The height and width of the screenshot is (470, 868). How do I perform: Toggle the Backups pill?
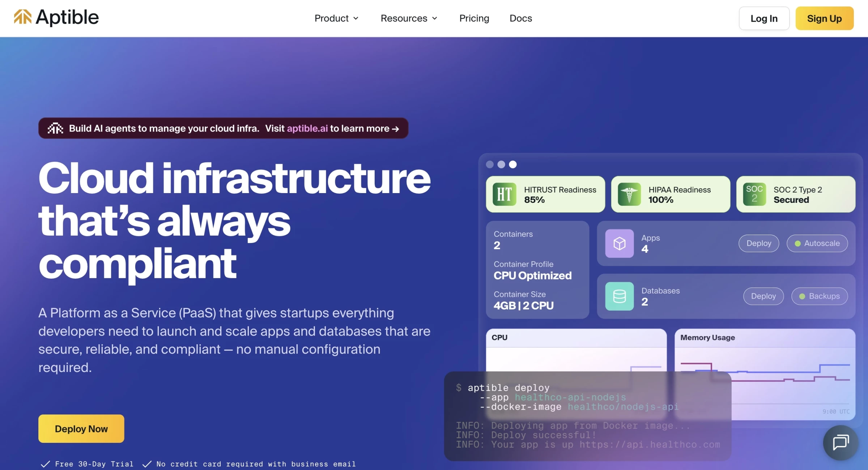point(820,296)
